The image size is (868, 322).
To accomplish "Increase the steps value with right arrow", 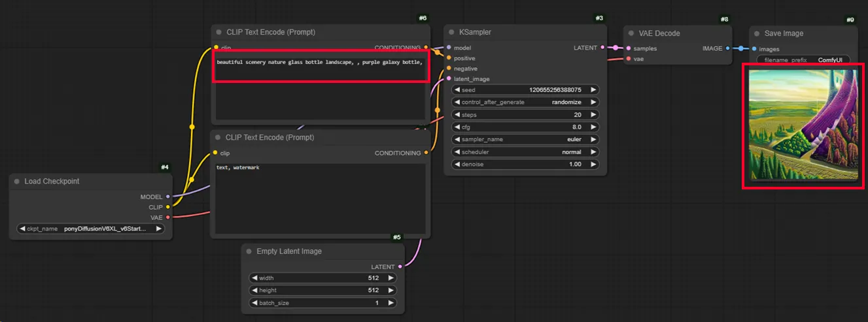I will click(x=593, y=114).
